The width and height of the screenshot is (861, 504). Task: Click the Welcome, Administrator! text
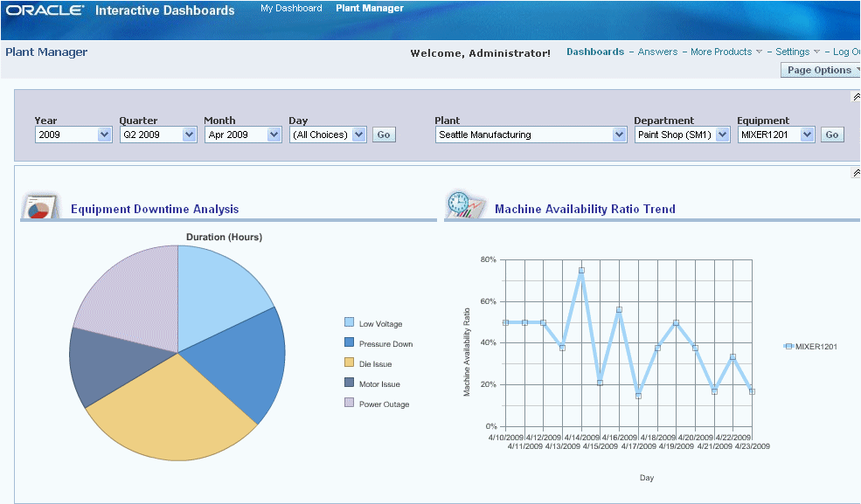click(481, 53)
